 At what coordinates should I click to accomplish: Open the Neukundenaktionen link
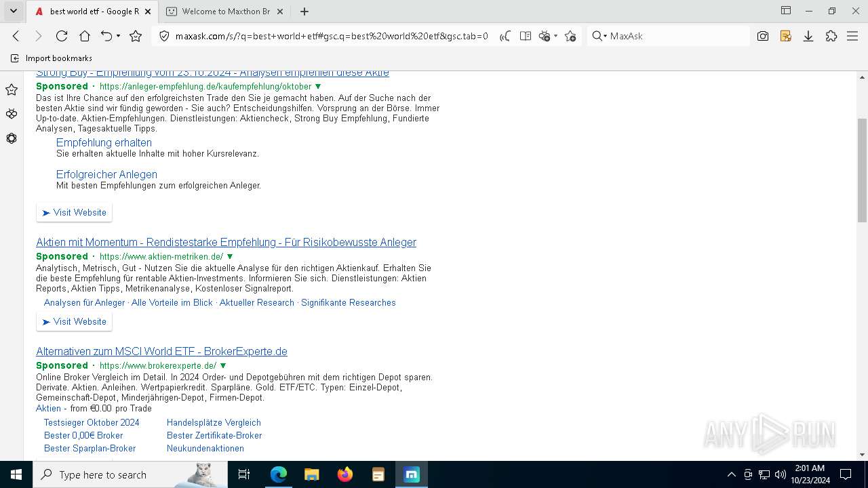[205, 449]
